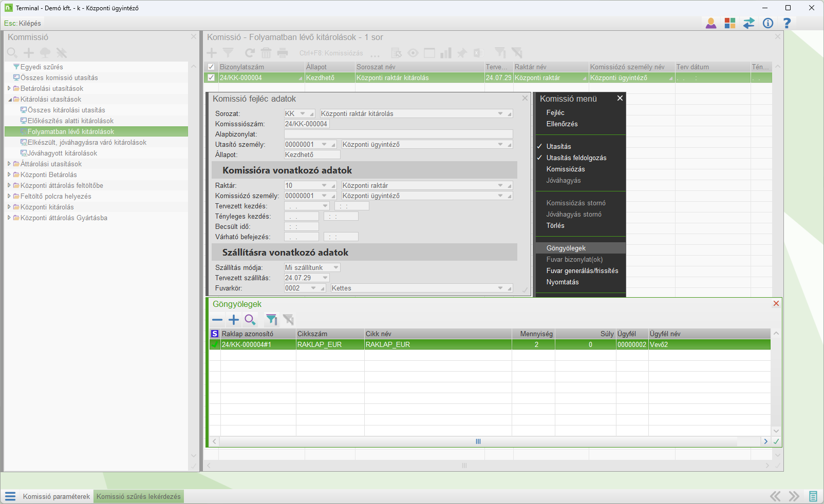
Task: Toggle the checked Utasítás feldolgozás menu item
Action: [576, 158]
